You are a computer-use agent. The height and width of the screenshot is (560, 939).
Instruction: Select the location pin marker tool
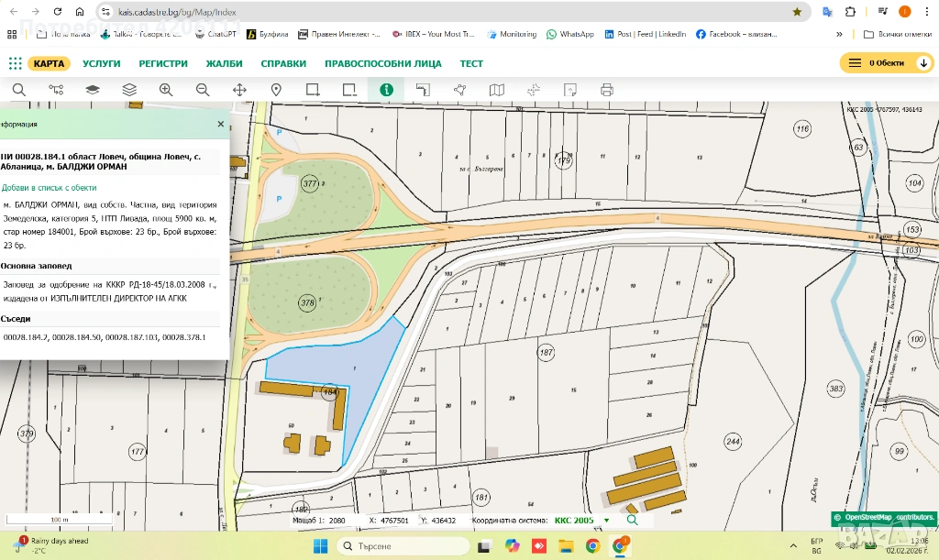coord(276,90)
